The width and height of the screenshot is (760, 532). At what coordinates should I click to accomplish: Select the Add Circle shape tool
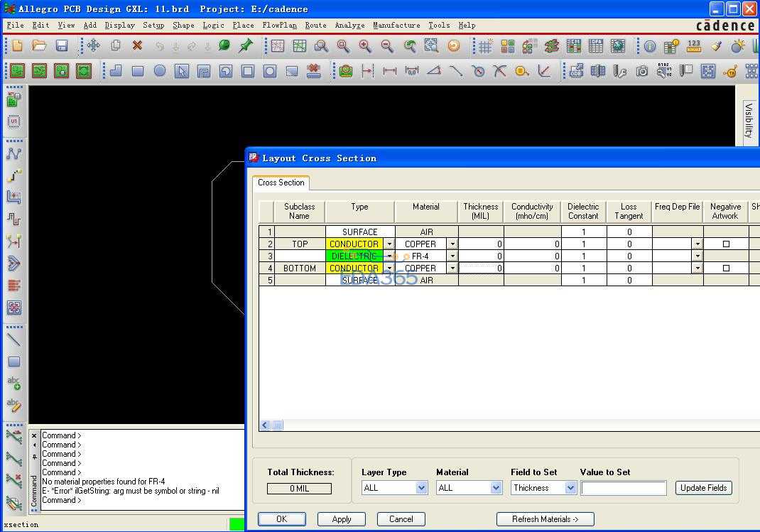(160, 71)
